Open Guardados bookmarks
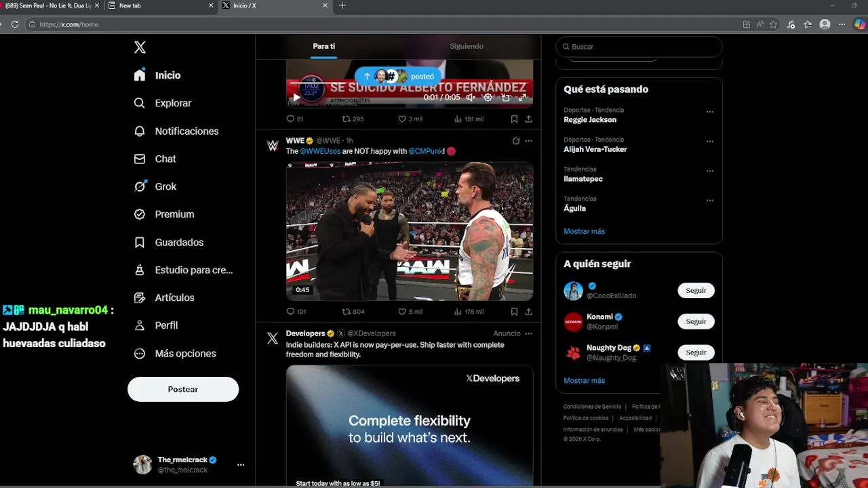Screen dimensions: 868x488 click(169, 242)
